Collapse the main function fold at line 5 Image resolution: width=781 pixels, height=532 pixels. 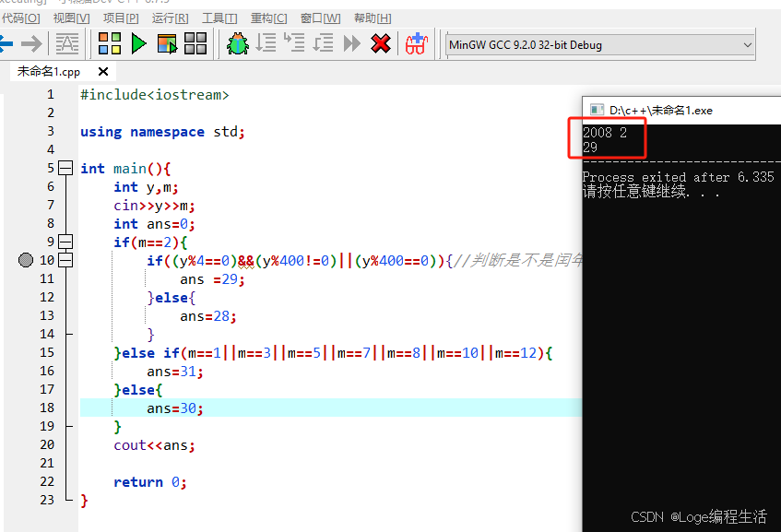(x=65, y=169)
